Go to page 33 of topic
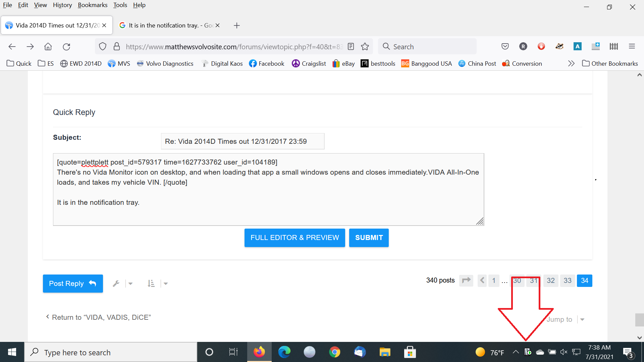The height and width of the screenshot is (362, 644). click(x=568, y=281)
